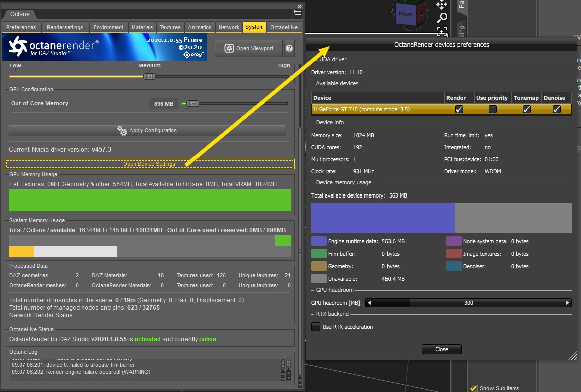Click the OctaneRender devices preferences title bar
The image size is (581, 392).
(441, 45)
